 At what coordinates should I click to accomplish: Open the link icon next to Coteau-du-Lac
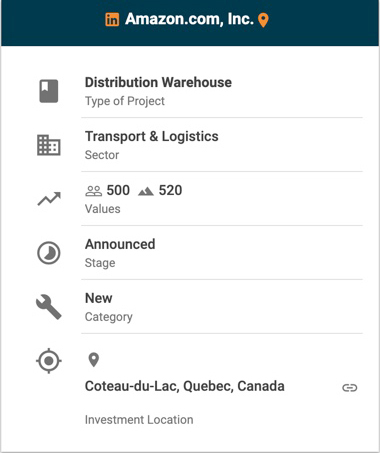(350, 388)
